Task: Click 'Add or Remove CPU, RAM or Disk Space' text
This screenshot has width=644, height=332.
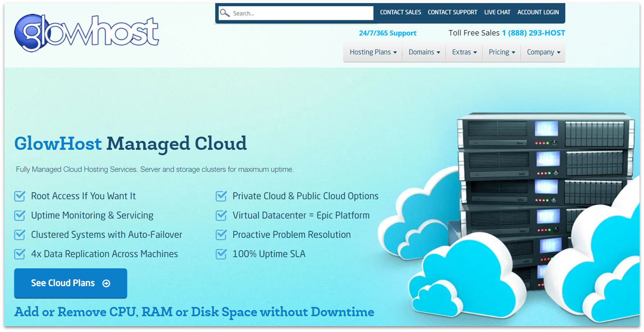Action: click(x=194, y=312)
